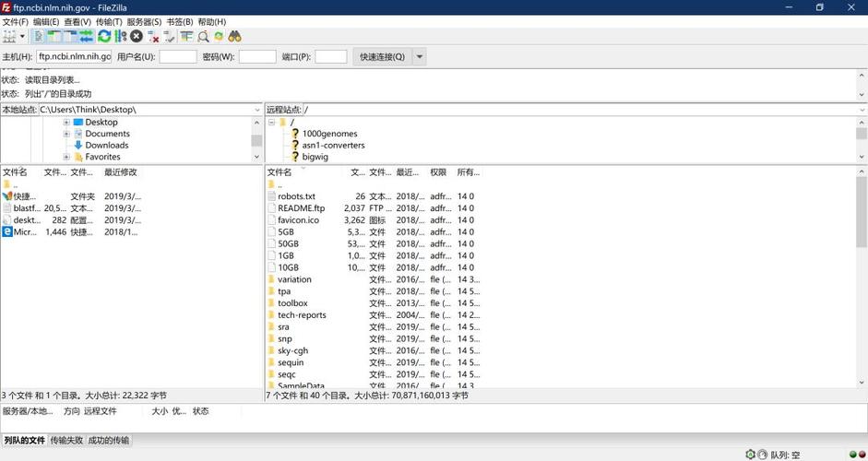Toggle directory comparison icon
The height and width of the screenshot is (461, 868).
click(203, 37)
